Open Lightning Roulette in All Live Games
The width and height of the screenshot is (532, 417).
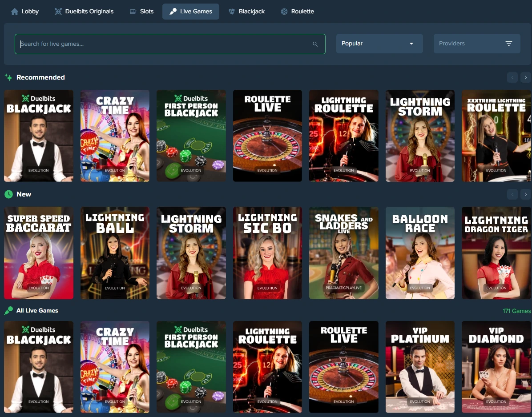tap(267, 367)
